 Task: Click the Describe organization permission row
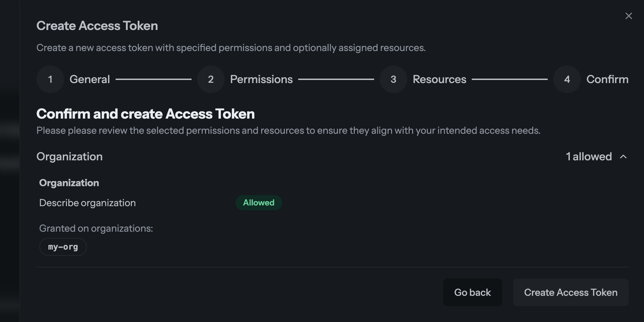[x=87, y=203]
